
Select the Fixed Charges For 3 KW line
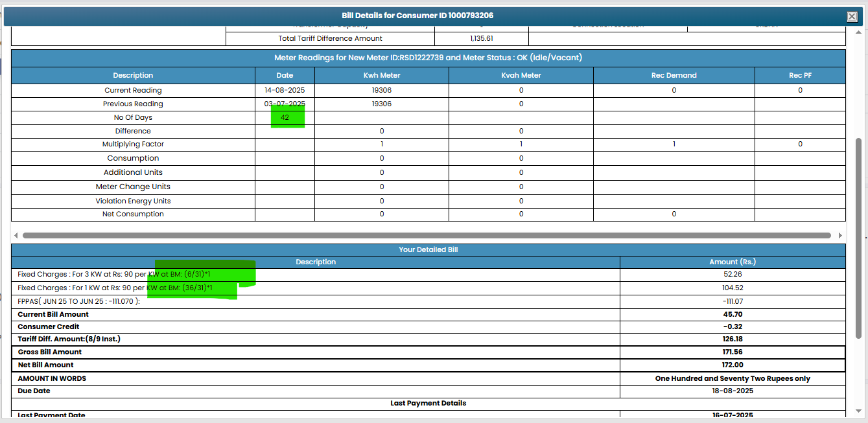point(115,275)
